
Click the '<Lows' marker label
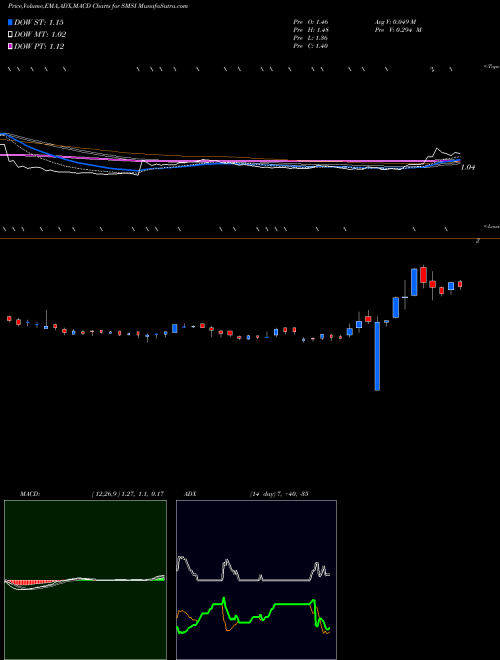point(492,226)
